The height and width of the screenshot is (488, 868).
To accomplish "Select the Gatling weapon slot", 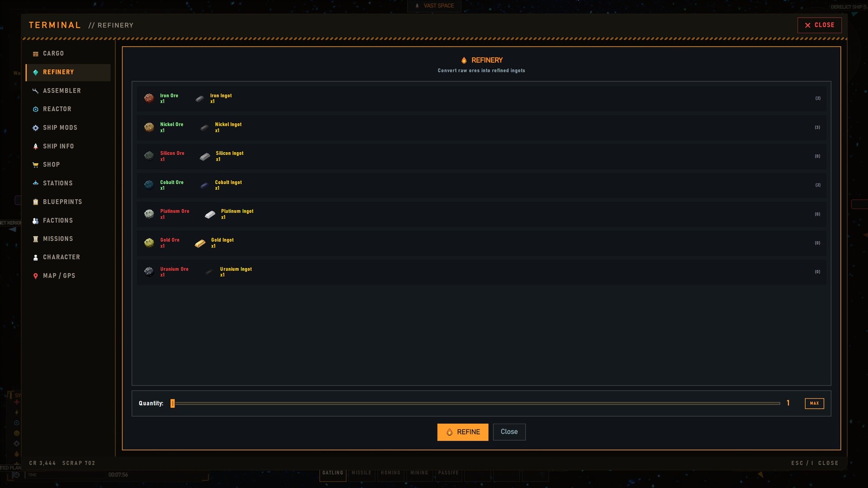I will point(333,474).
